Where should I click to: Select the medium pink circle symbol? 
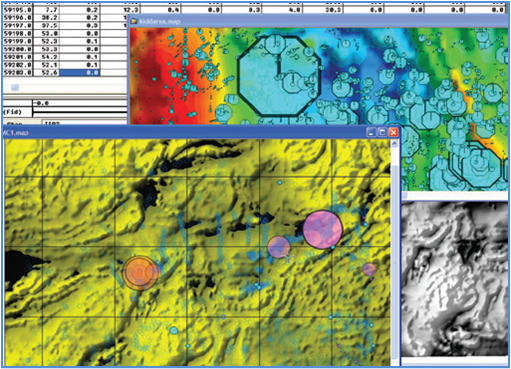279,247
